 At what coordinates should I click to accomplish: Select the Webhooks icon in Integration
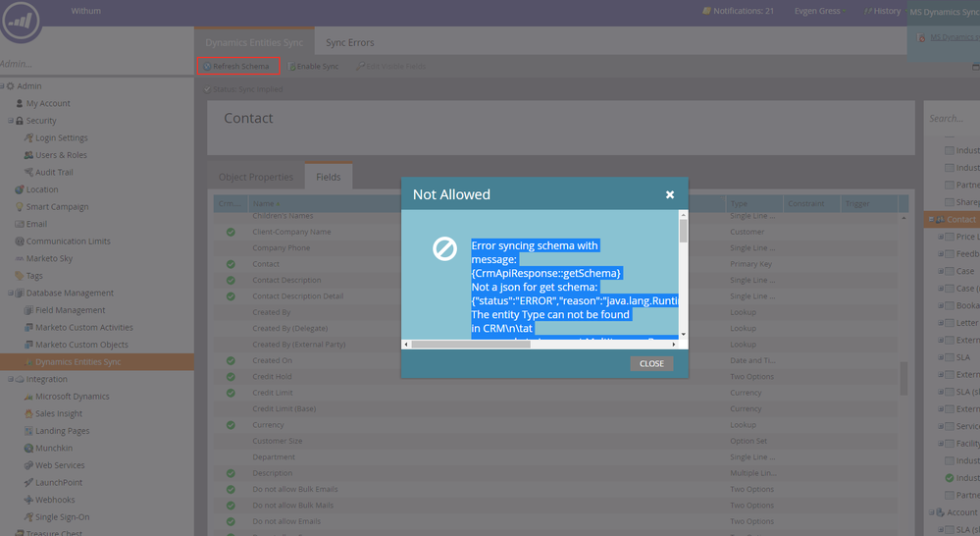click(x=28, y=500)
